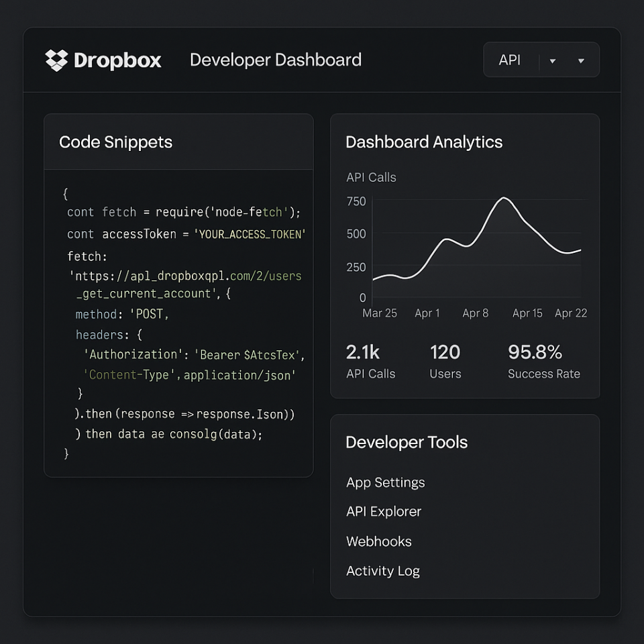Open the first dropdown arrow beside API
The width and height of the screenshot is (644, 644).
(552, 60)
